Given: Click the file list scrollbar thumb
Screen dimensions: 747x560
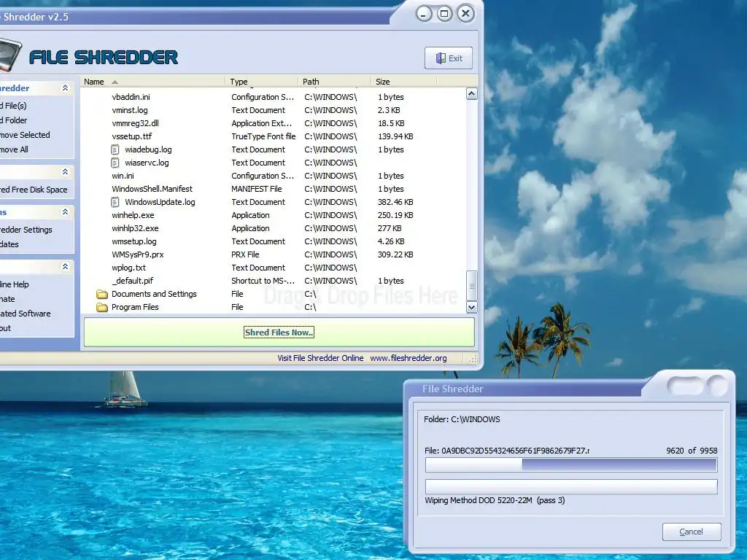Looking at the screenshot, I should (472, 286).
